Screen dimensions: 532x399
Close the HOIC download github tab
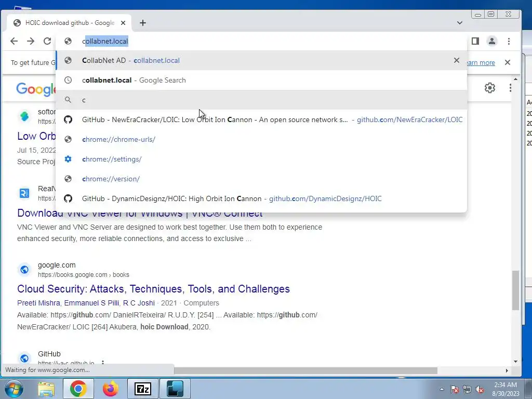(123, 23)
